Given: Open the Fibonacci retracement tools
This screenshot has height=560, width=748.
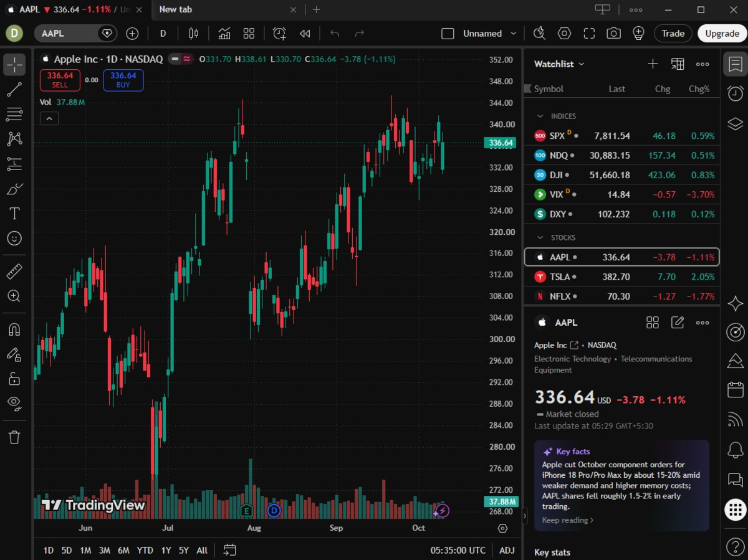Looking at the screenshot, I should click(14, 114).
